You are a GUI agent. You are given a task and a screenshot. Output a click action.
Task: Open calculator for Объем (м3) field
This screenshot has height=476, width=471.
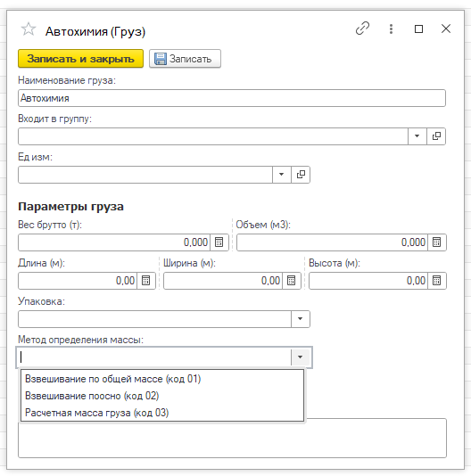[437, 242]
